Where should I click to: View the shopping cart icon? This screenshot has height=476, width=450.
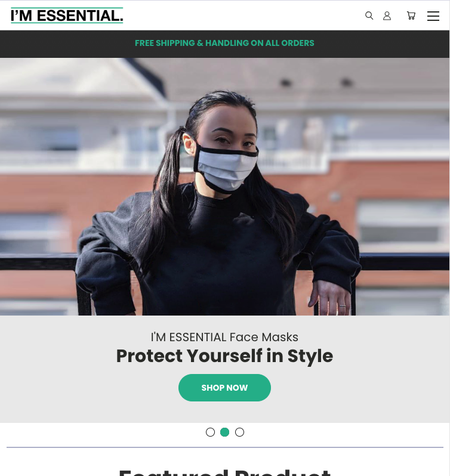coord(411,16)
